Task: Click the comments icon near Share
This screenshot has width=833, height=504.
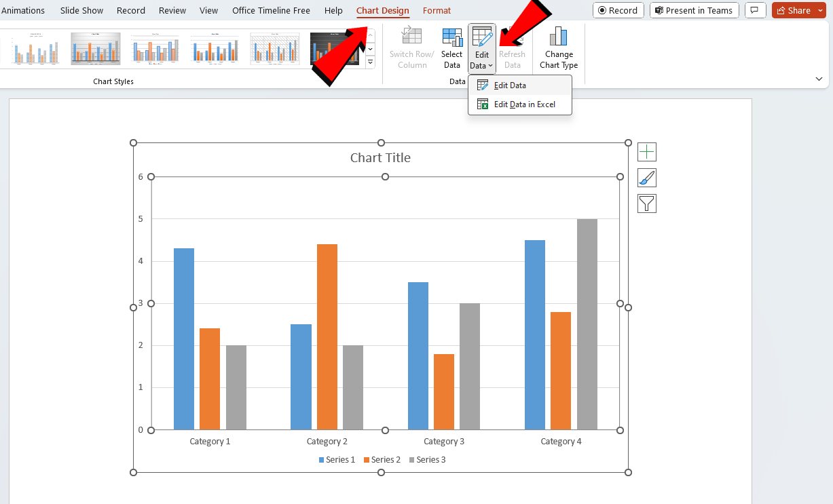Action: (755, 10)
